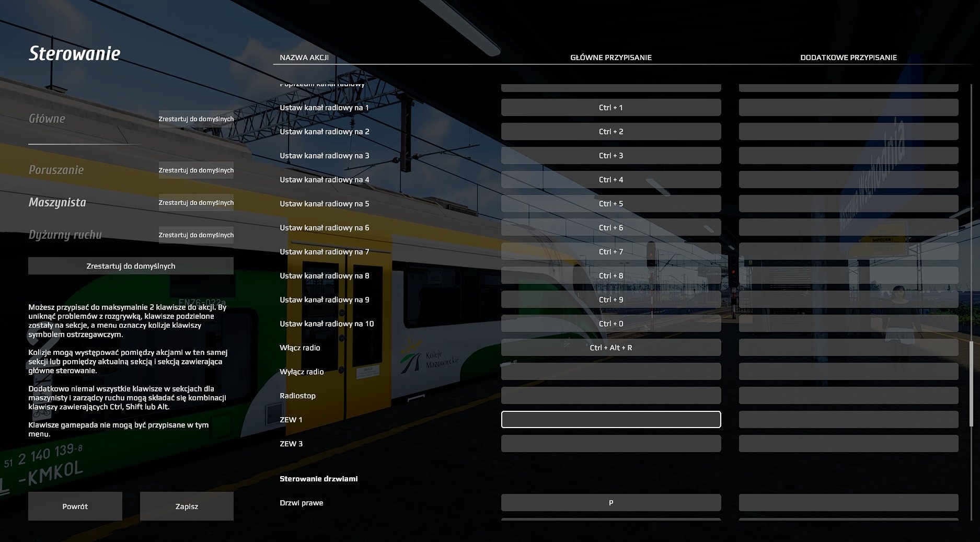980x542 pixels.
Task: Change Drzwi prawe P binding
Action: click(x=611, y=503)
